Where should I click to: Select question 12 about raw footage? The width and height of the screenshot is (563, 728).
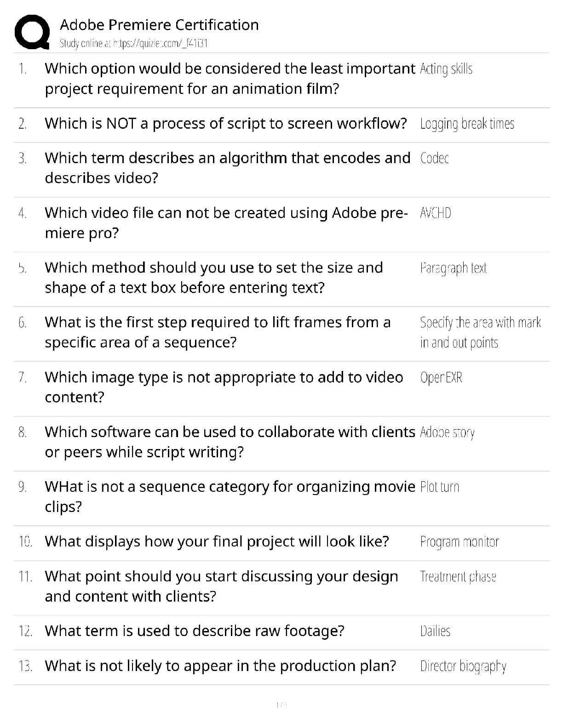[194, 631]
